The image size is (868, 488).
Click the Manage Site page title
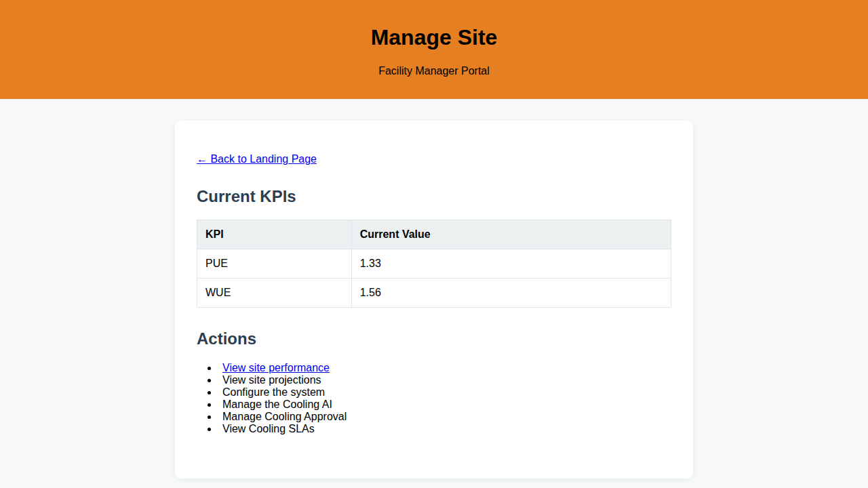pyautogui.click(x=434, y=37)
